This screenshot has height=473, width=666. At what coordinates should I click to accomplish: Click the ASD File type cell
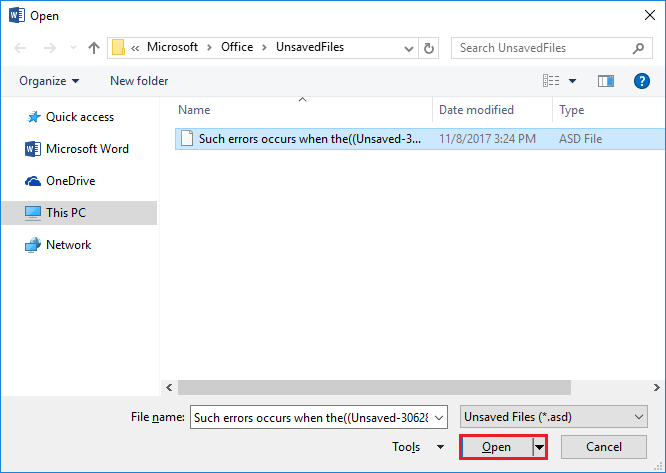(580, 139)
